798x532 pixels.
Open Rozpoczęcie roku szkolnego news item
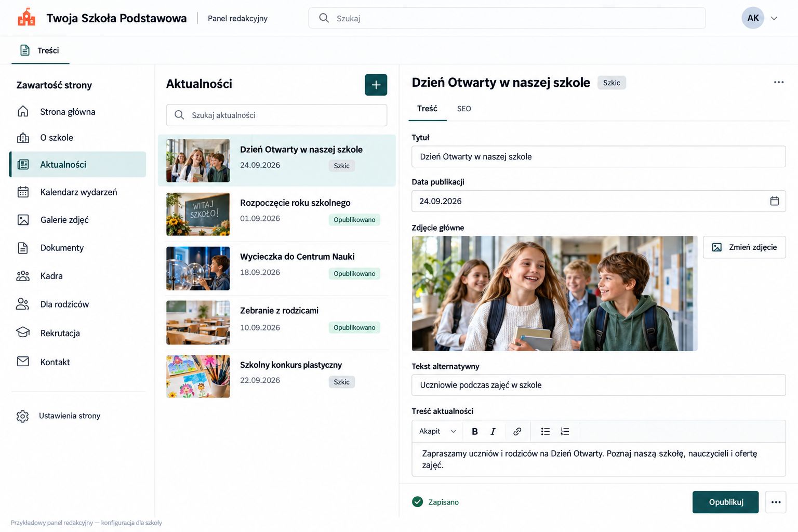pyautogui.click(x=277, y=214)
